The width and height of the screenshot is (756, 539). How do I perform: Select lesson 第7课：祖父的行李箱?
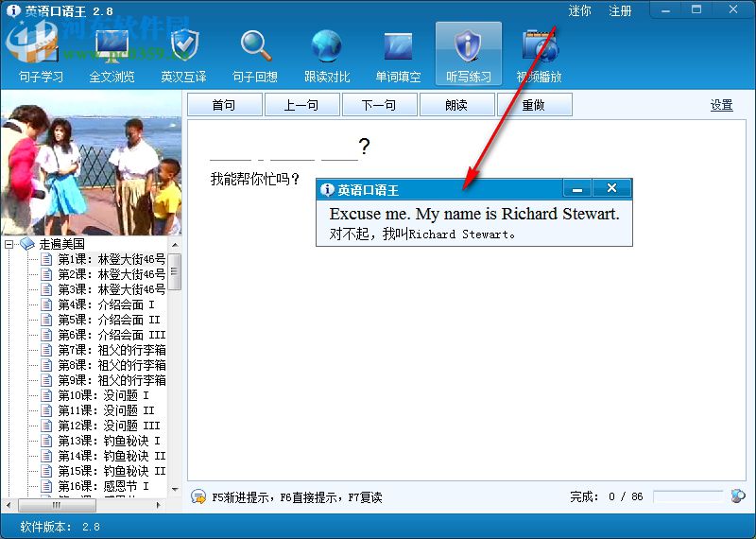pyautogui.click(x=112, y=350)
